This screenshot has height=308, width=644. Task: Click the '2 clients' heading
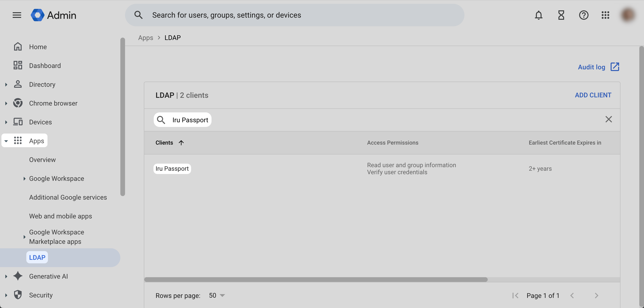coord(194,95)
